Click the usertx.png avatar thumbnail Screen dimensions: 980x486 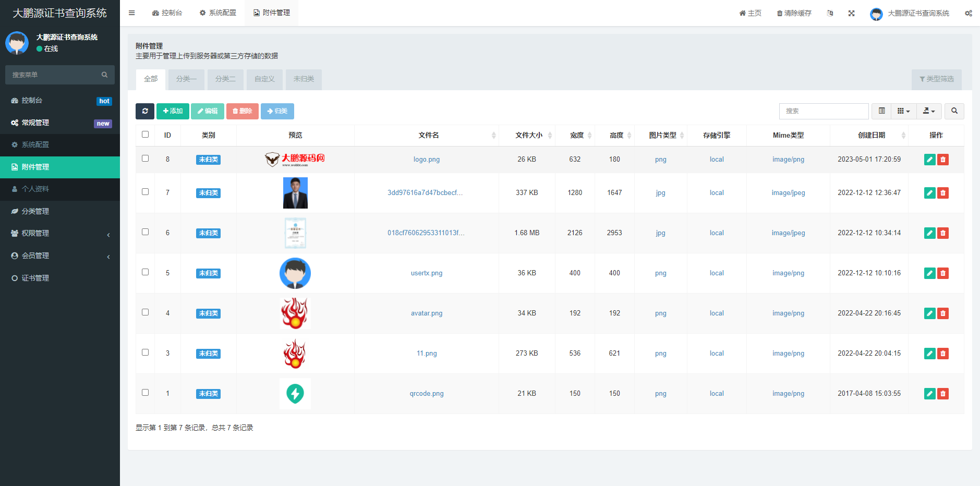coord(295,273)
